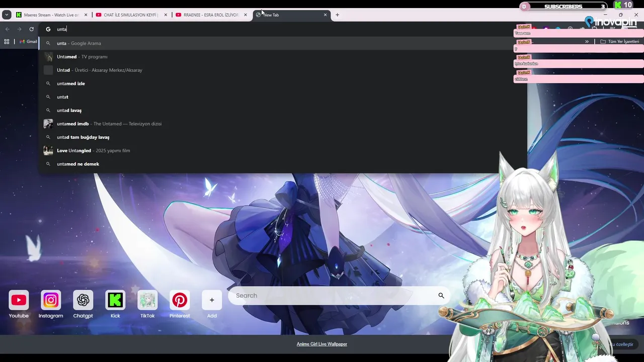Screen dimensions: 644x362
Task: Open the TikTok shortcut
Action: pyautogui.click(x=147, y=304)
